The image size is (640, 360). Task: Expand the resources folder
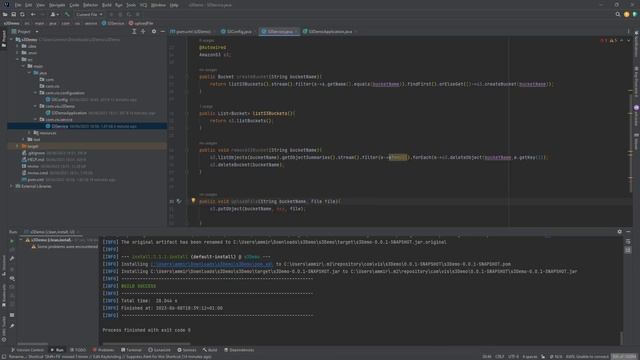click(29, 133)
